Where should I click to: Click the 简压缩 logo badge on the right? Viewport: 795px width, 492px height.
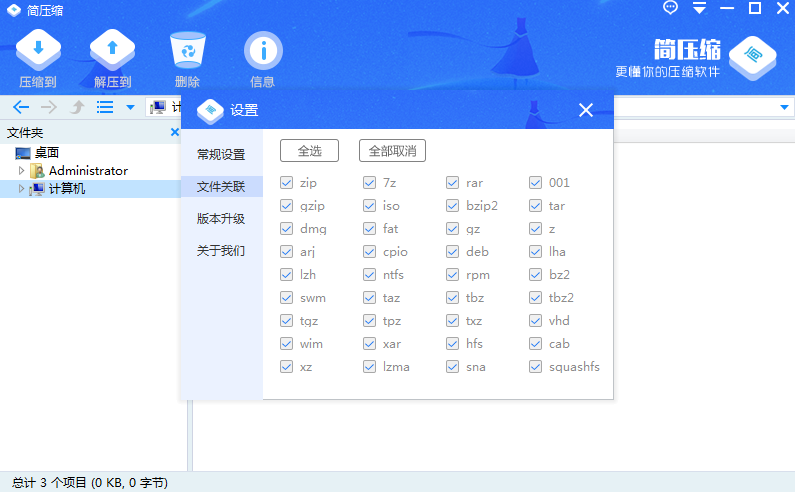click(752, 57)
